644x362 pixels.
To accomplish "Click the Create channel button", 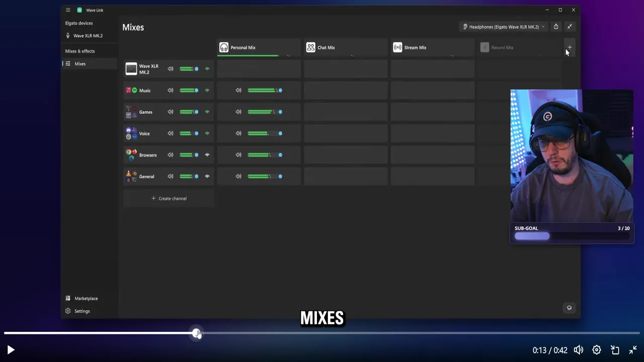I will click(169, 198).
